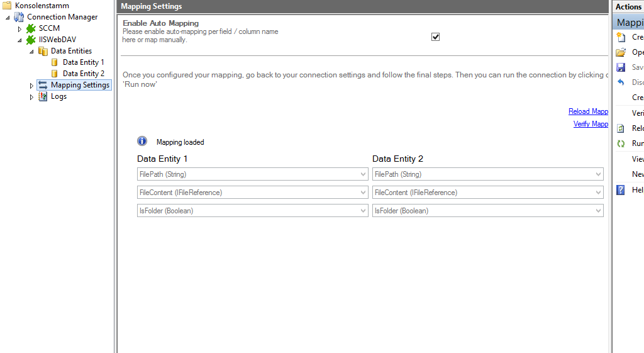Select the Konsolenstamm root folder
This screenshot has height=353, width=644.
42,6
